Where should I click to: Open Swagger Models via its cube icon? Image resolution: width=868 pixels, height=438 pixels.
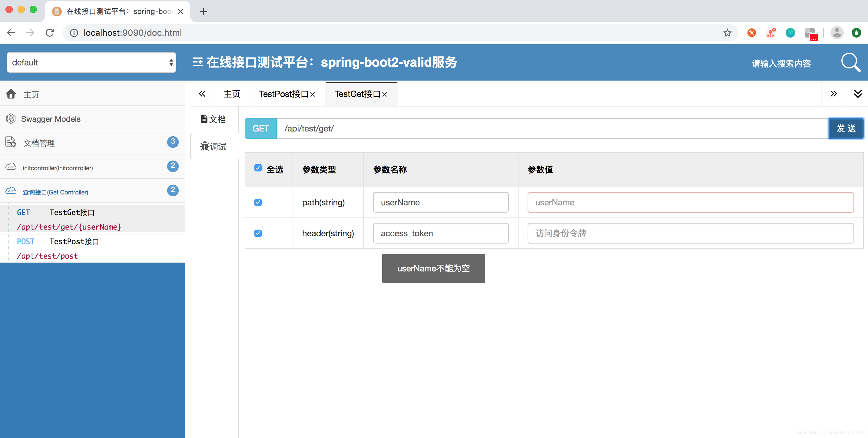coord(11,119)
